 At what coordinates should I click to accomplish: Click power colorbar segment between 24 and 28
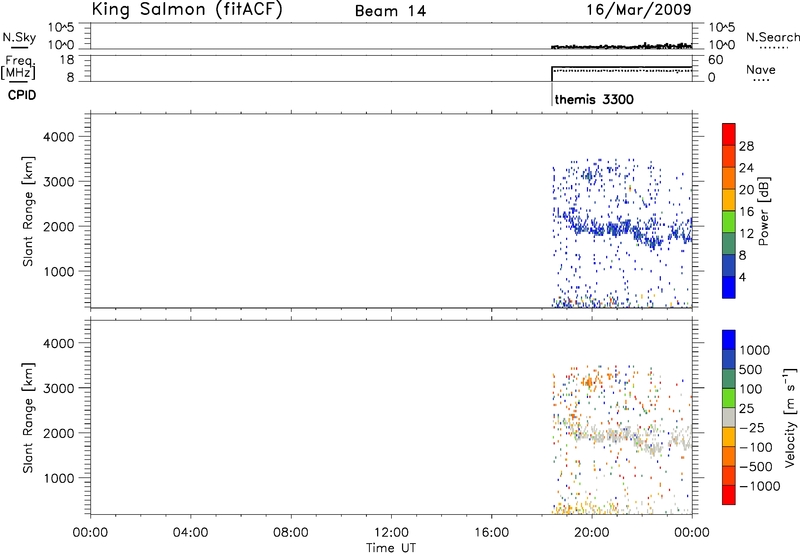pos(729,156)
